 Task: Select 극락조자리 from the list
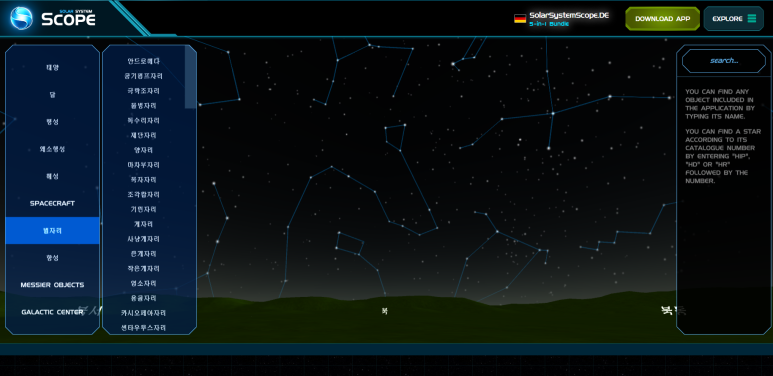click(143, 91)
